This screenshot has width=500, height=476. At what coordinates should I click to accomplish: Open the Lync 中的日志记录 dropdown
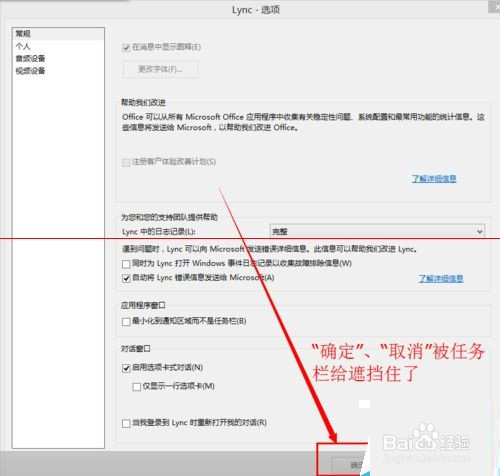point(377,231)
